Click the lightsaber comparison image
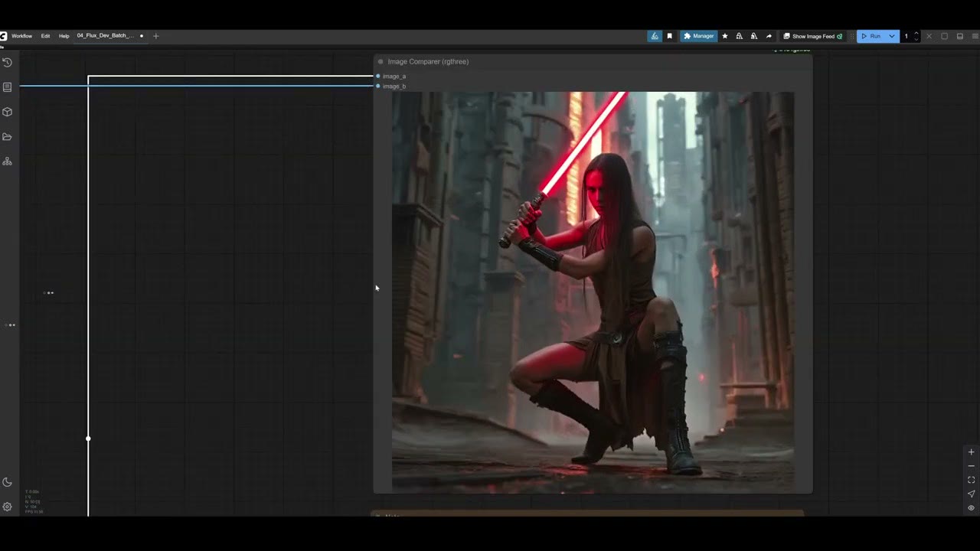Image resolution: width=980 pixels, height=551 pixels. pyautogui.click(x=593, y=292)
